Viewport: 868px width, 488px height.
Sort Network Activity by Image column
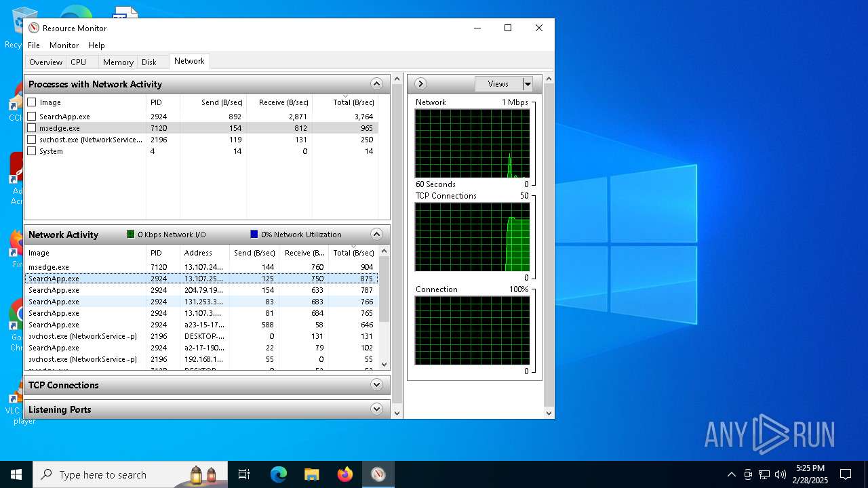pyautogui.click(x=85, y=253)
